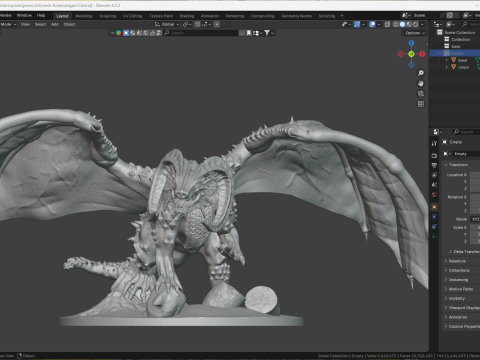Switch to the Sculpting workspace tab
The image size is (480, 360).
pyautogui.click(x=108, y=16)
